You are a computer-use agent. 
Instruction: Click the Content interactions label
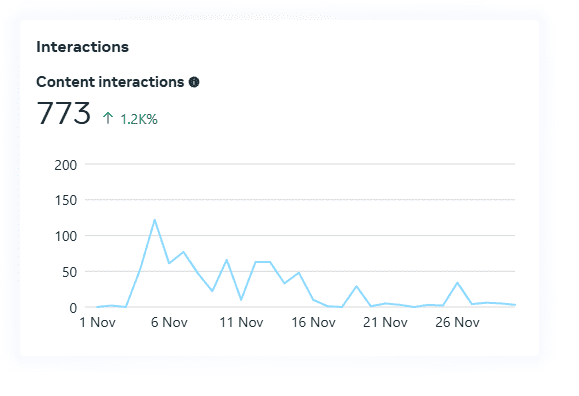click(110, 82)
